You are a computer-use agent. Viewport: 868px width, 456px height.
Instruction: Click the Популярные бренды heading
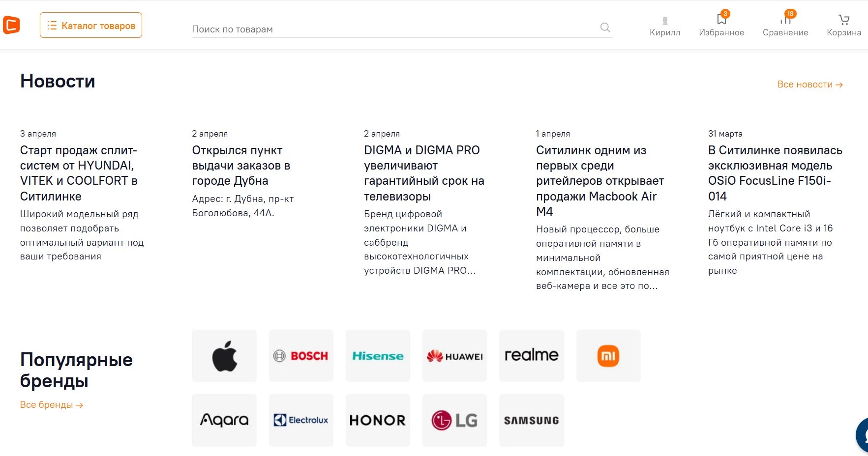point(76,370)
